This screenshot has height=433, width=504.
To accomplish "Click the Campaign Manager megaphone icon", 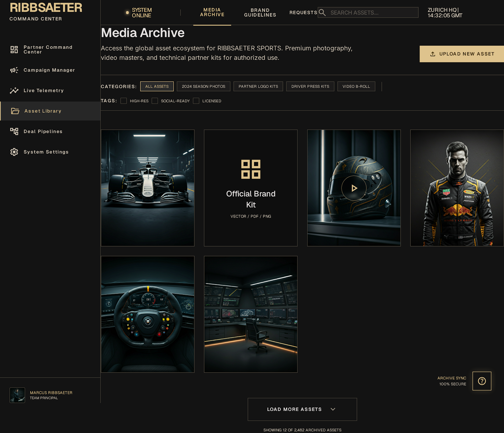I will (14, 70).
